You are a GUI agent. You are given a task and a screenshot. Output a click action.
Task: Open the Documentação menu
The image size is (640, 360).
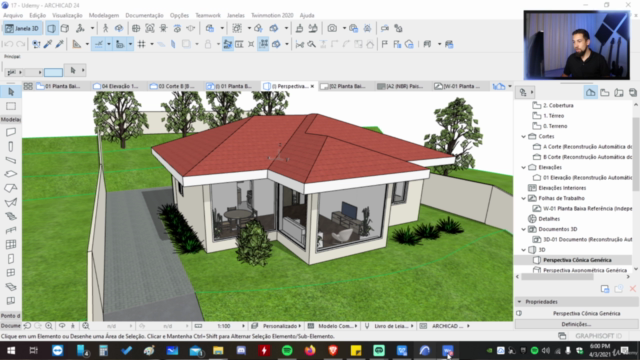coord(144,15)
